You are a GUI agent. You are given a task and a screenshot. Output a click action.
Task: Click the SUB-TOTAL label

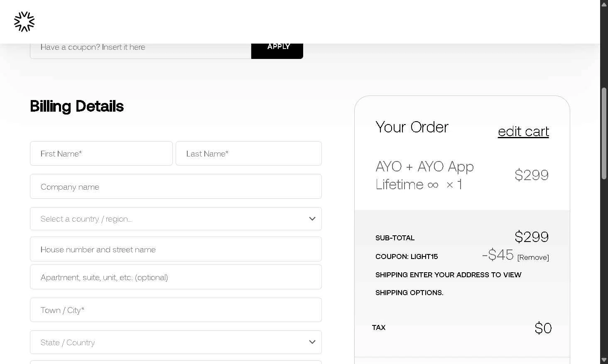[395, 238]
